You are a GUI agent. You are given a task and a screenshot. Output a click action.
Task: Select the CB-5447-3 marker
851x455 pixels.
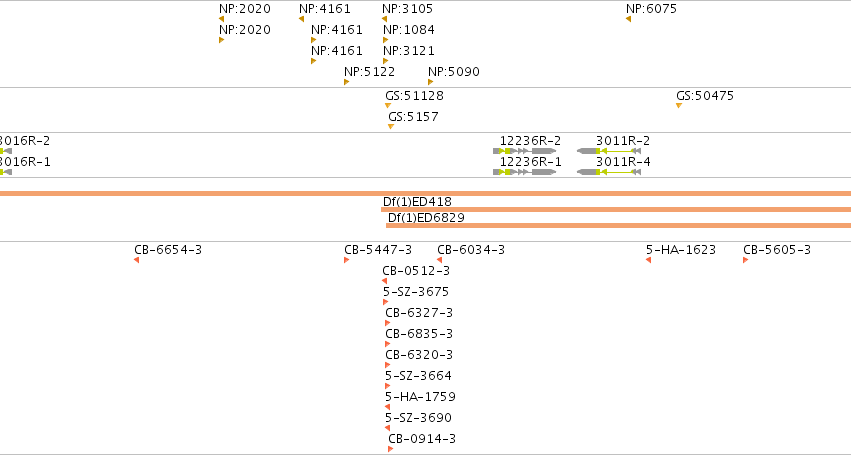pos(346,260)
